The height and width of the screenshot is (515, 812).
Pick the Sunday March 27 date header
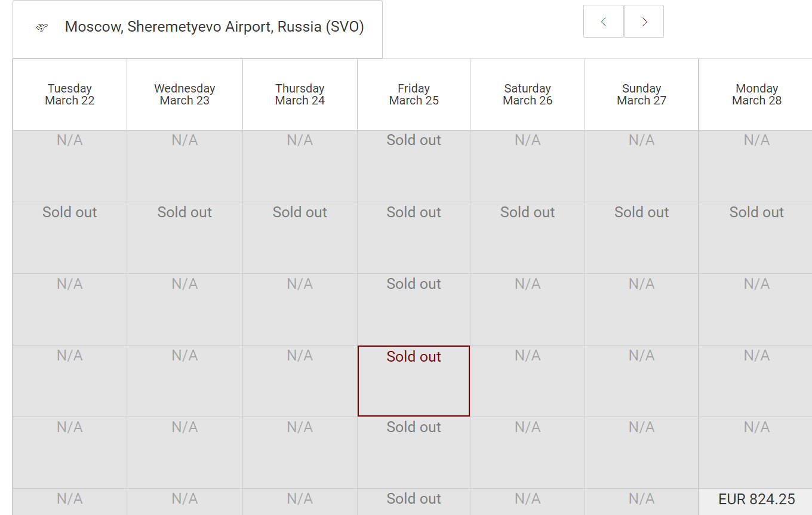pyautogui.click(x=641, y=94)
